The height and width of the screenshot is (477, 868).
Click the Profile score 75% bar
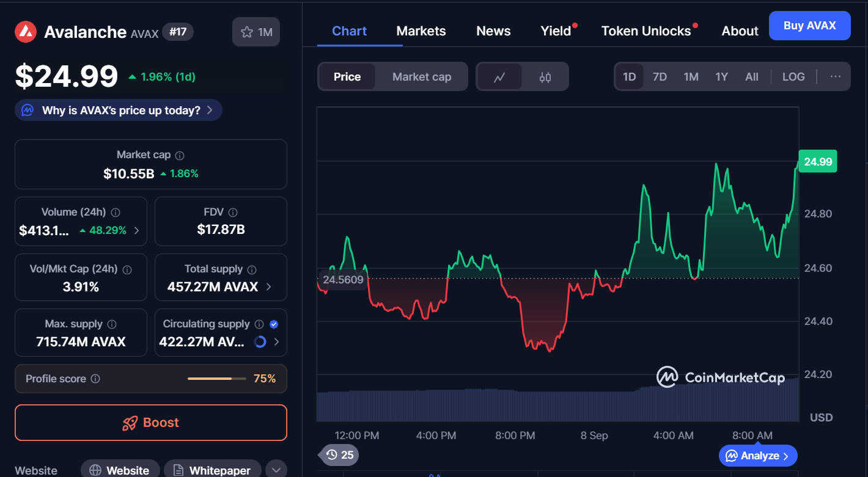(217, 379)
